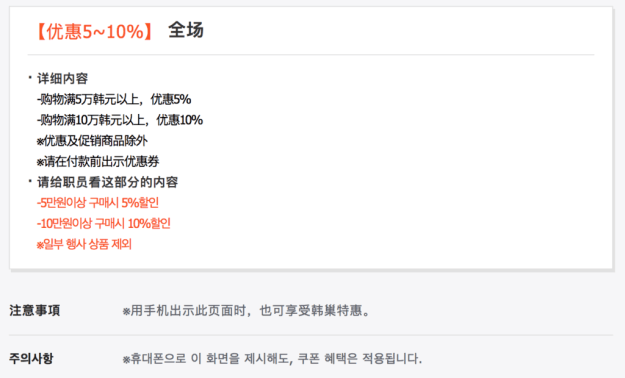Click the orange Korean line -10만원이상 구매시 10%할인
Viewport: 625px width, 378px height.
tap(104, 224)
